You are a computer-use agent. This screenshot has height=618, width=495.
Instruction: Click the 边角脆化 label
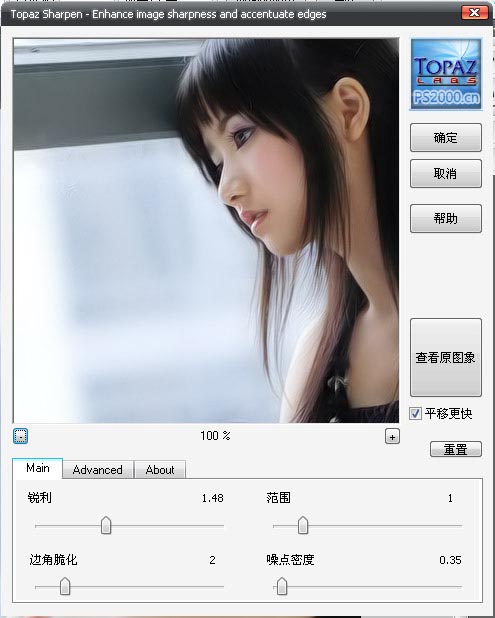[53, 560]
